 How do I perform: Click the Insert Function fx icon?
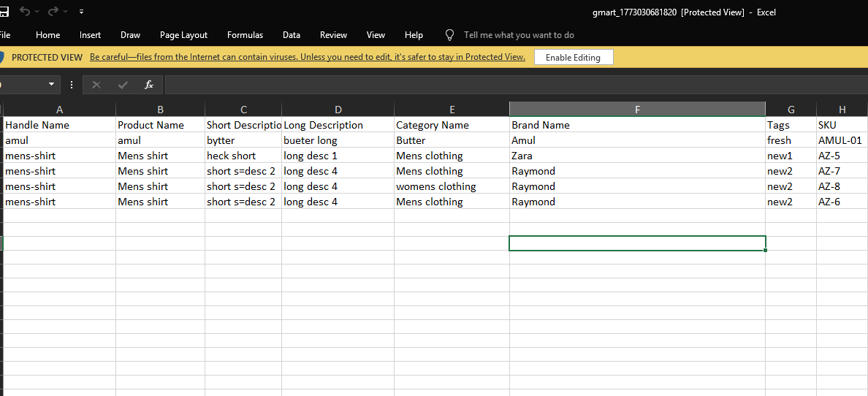coord(149,85)
